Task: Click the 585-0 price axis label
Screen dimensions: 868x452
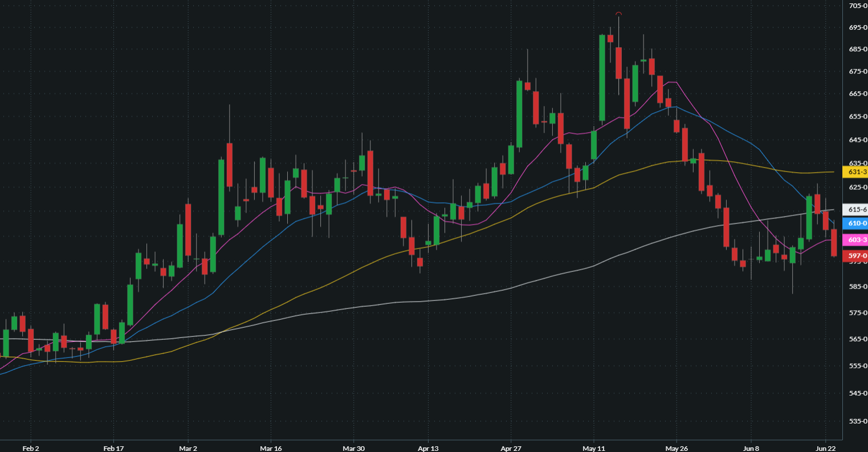Action: click(858, 287)
